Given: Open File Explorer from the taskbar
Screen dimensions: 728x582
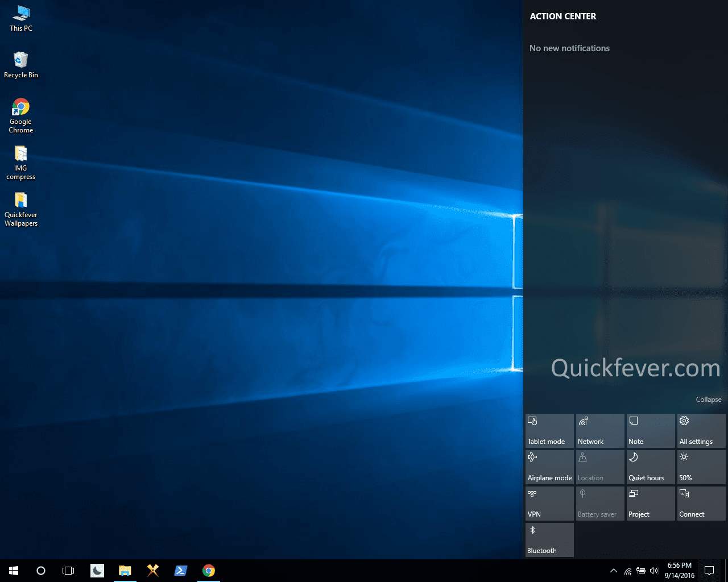Looking at the screenshot, I should coord(125,571).
